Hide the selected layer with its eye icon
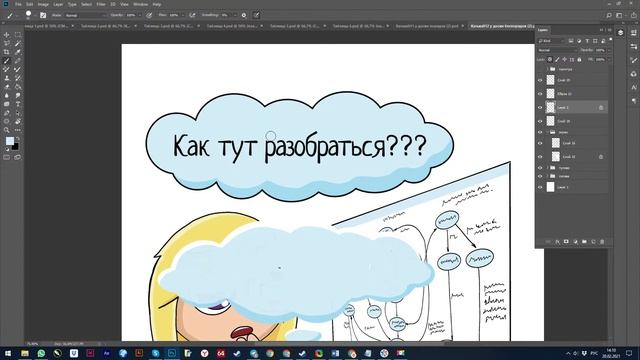The height and width of the screenshot is (360, 640). (540, 107)
